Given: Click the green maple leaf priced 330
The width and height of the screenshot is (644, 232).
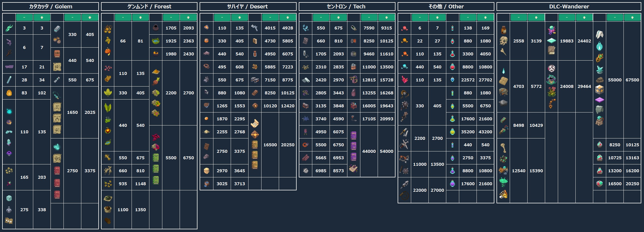Looking at the screenshot, I should 108,93.
